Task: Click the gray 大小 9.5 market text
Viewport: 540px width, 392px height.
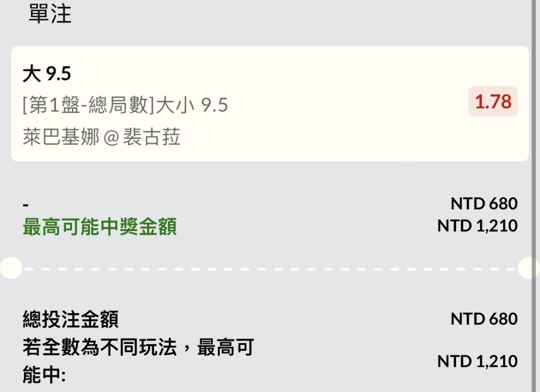Action: click(192, 105)
